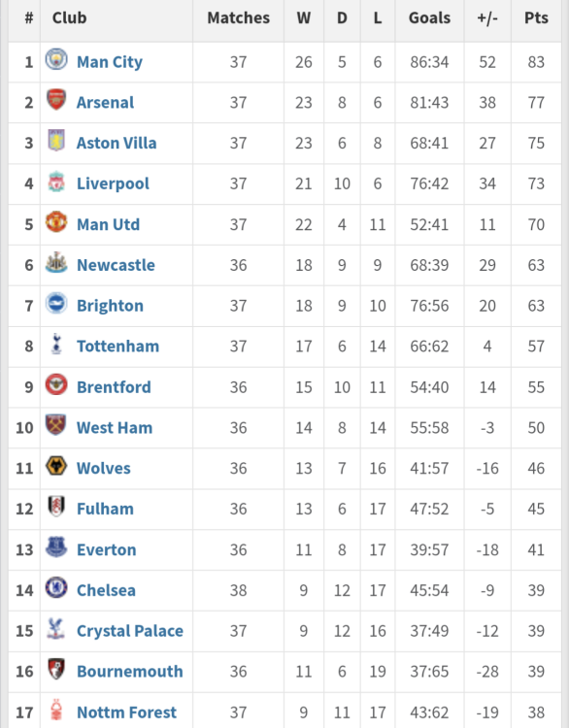Click the Wolves crest icon
569x728 pixels.
pos(56,466)
